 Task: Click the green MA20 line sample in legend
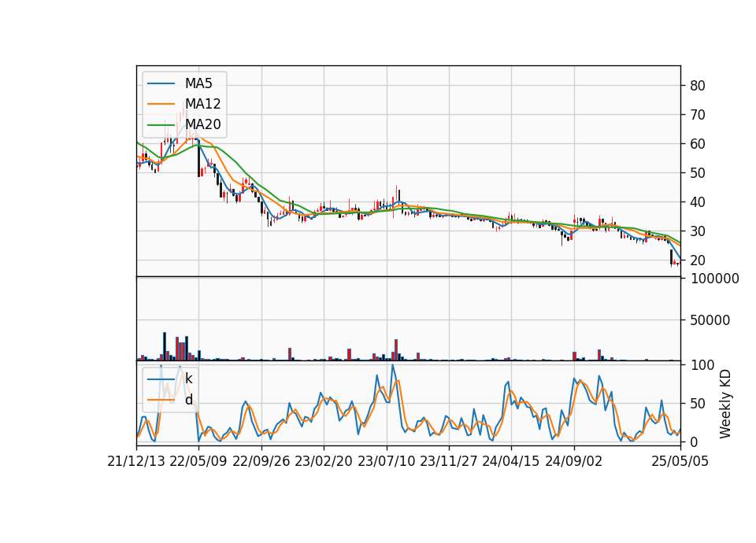pos(161,125)
